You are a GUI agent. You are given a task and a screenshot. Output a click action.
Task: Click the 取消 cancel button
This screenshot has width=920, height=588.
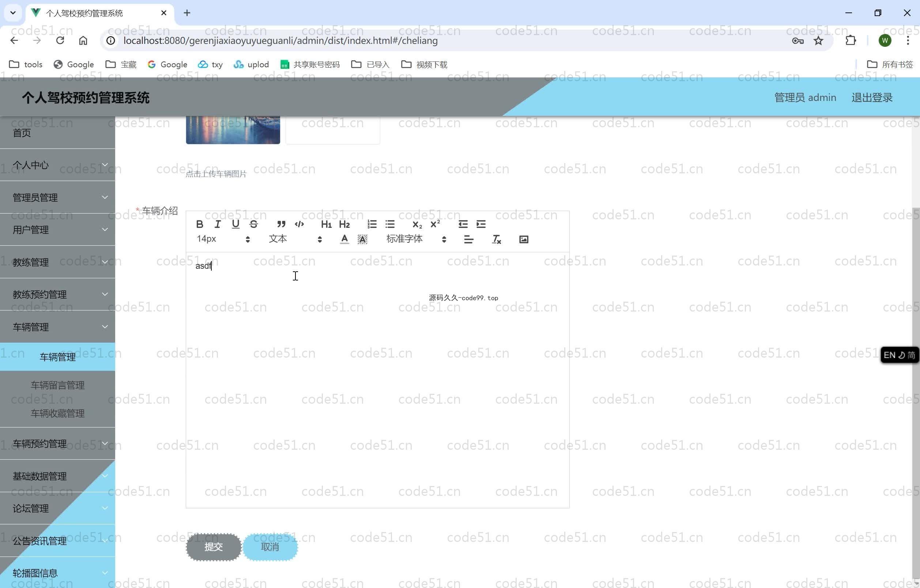[x=270, y=547]
